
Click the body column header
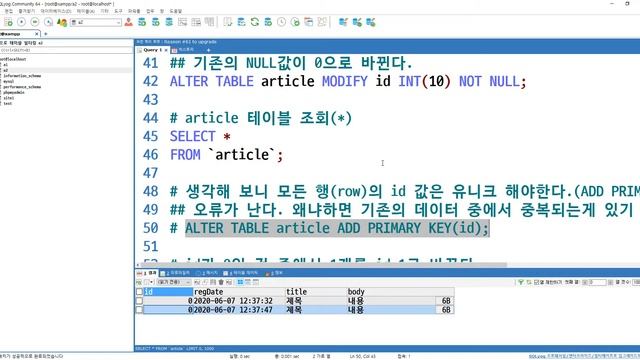[x=400, y=292]
